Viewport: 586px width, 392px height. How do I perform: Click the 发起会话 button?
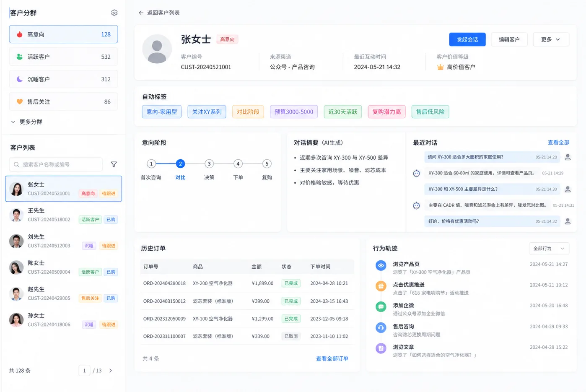(467, 39)
